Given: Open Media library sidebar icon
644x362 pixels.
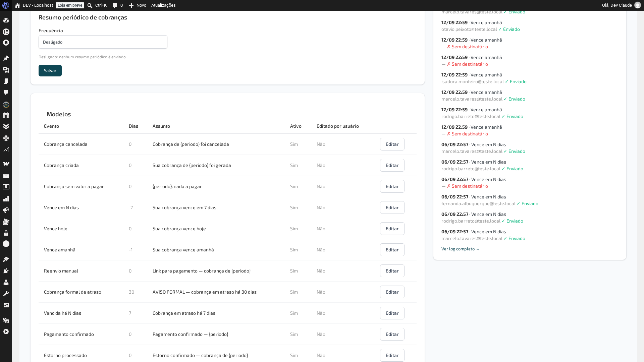Looking at the screenshot, I should click(6, 70).
